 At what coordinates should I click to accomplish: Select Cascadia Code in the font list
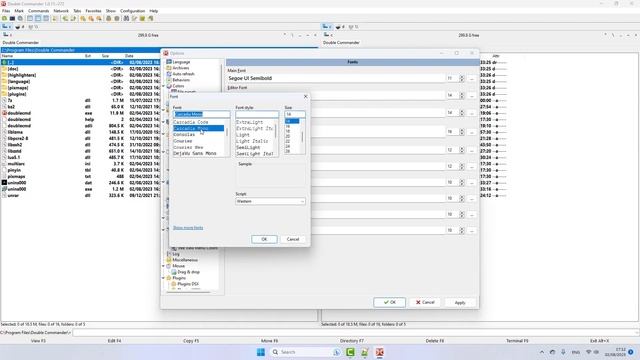(191, 122)
